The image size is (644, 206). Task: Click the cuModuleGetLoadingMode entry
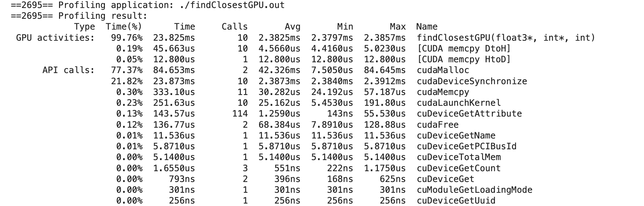tap(474, 190)
